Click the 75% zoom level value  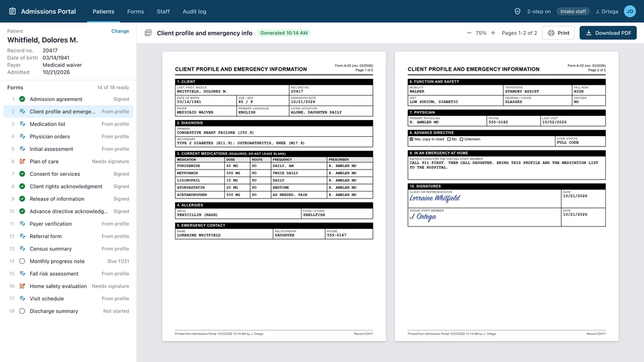481,33
